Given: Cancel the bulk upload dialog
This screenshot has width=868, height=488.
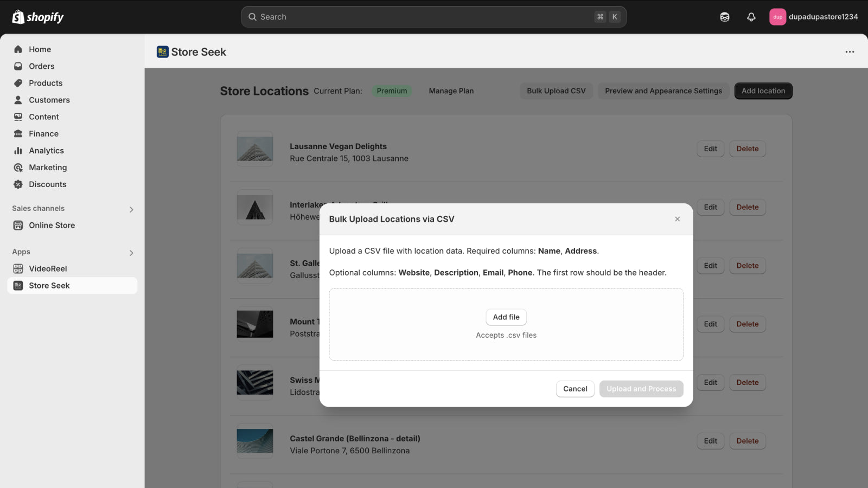Looking at the screenshot, I should (575, 388).
